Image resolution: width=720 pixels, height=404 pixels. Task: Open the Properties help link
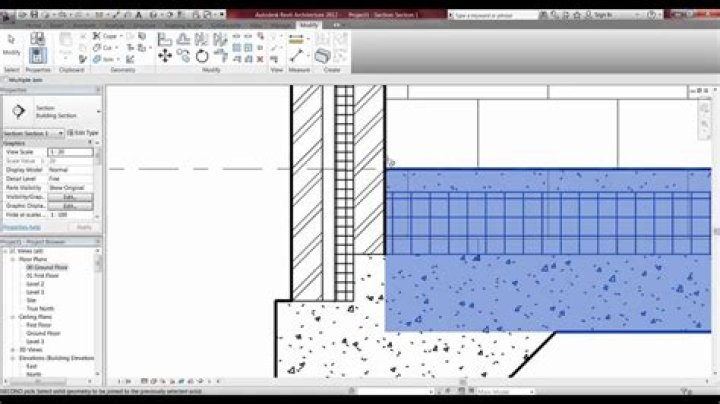[x=22, y=227]
